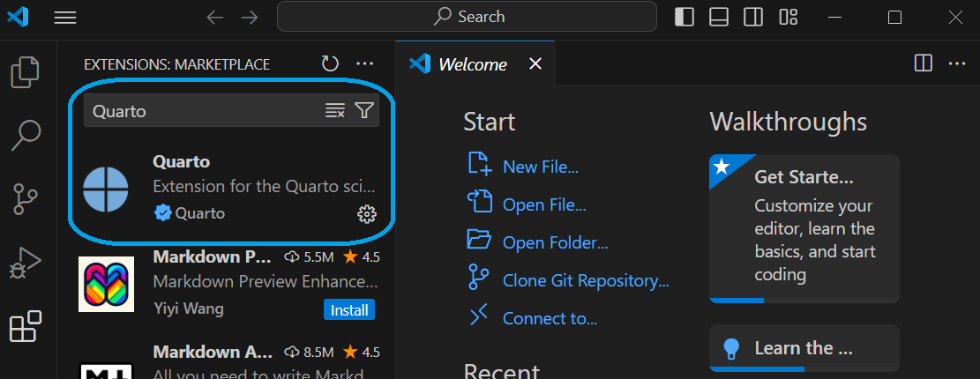Viewport: 980px width, 379px height.
Task: Open Quarto extension manage gear
Action: pyautogui.click(x=367, y=214)
